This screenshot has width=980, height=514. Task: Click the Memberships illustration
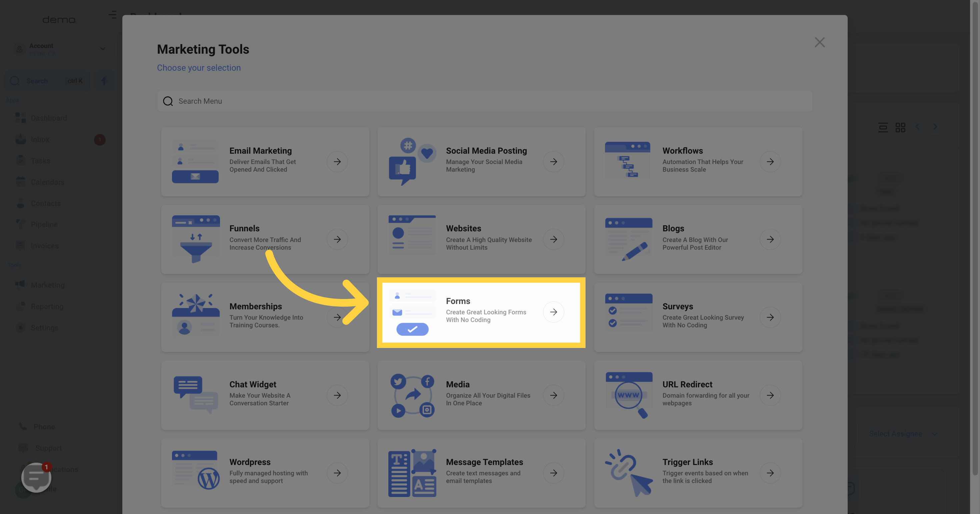(x=196, y=315)
